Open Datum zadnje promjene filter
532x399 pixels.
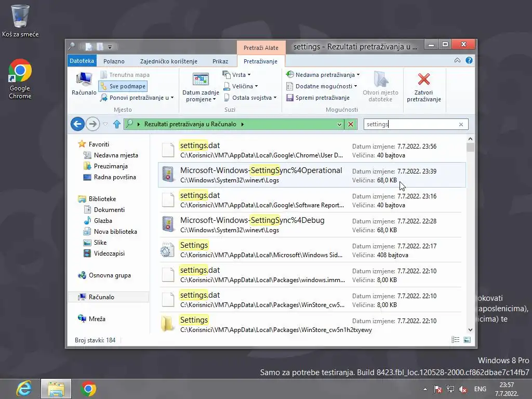tap(201, 87)
